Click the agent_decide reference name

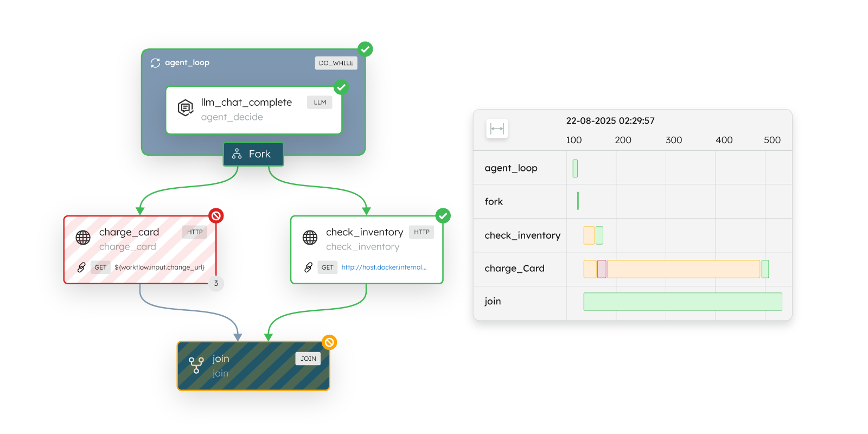232,117
